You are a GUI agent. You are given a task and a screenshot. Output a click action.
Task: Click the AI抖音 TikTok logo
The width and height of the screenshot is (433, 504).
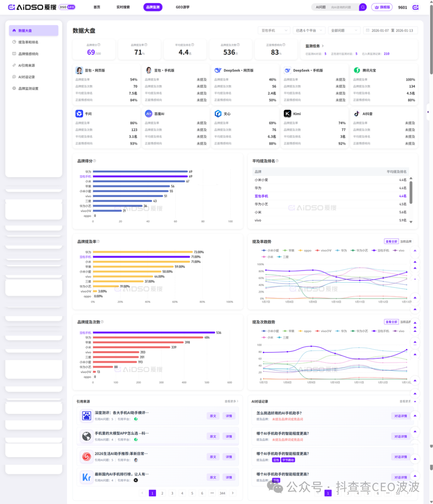357,113
